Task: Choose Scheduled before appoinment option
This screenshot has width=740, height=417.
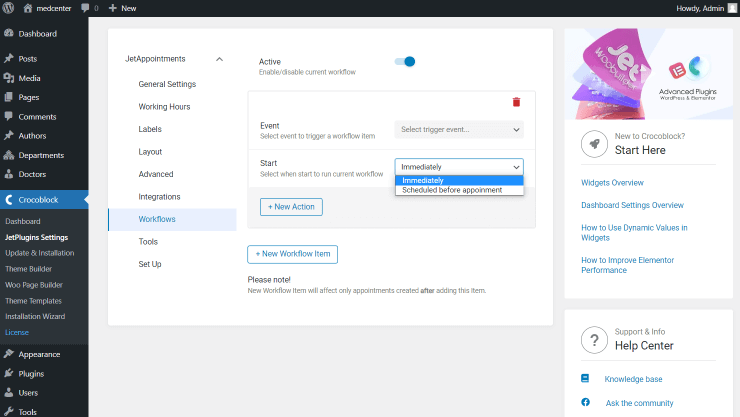Action: pyautogui.click(x=459, y=190)
